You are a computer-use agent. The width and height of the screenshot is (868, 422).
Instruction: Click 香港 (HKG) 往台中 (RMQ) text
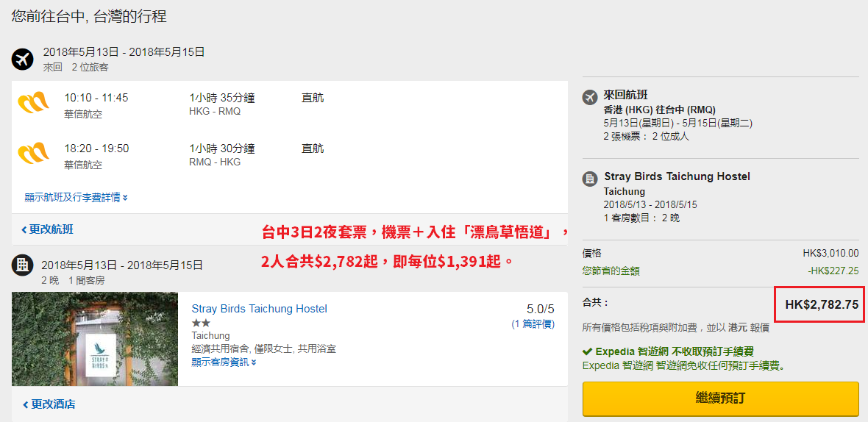(x=659, y=110)
